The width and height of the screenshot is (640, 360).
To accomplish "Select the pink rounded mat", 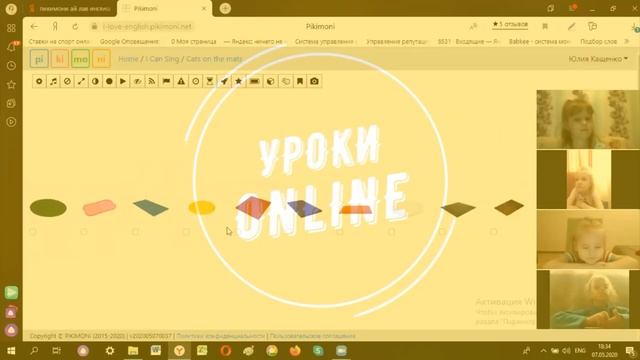I will pyautogui.click(x=99, y=207).
